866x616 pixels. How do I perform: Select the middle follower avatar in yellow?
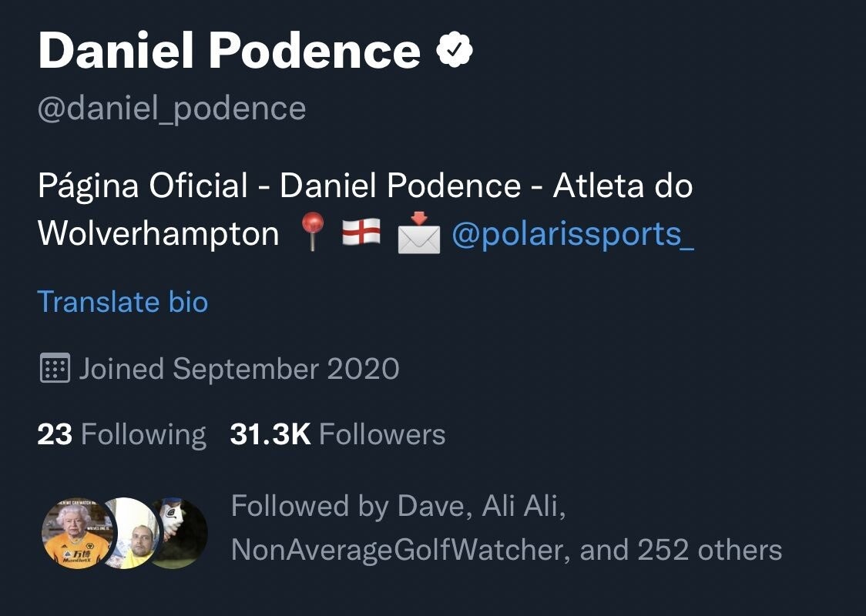click(x=133, y=533)
